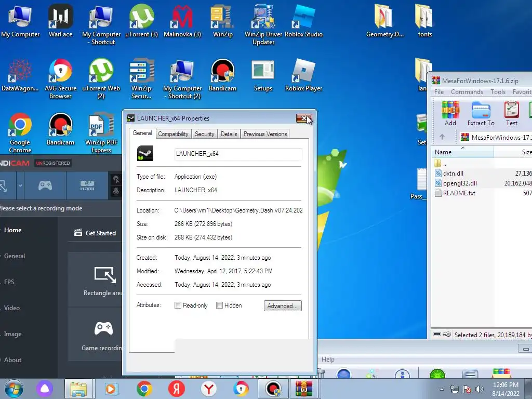Open Image settings in Bandicam sidebar
The width and height of the screenshot is (532, 399).
[x=13, y=334]
